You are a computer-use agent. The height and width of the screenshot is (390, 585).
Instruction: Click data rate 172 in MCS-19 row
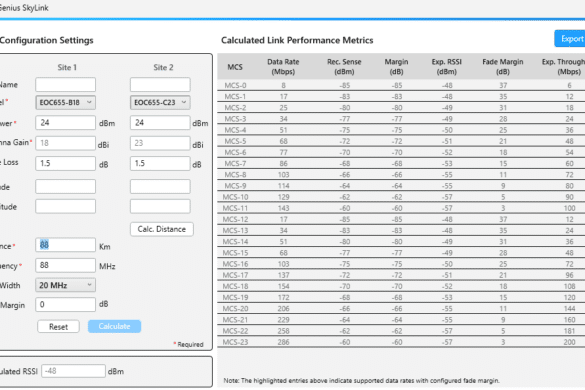284,298
